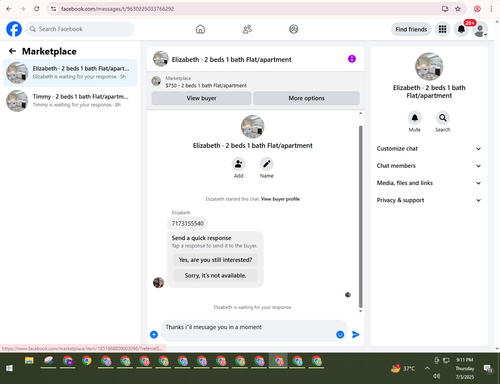
Task: Open the Chrome three-dot menu
Action: point(491,9)
